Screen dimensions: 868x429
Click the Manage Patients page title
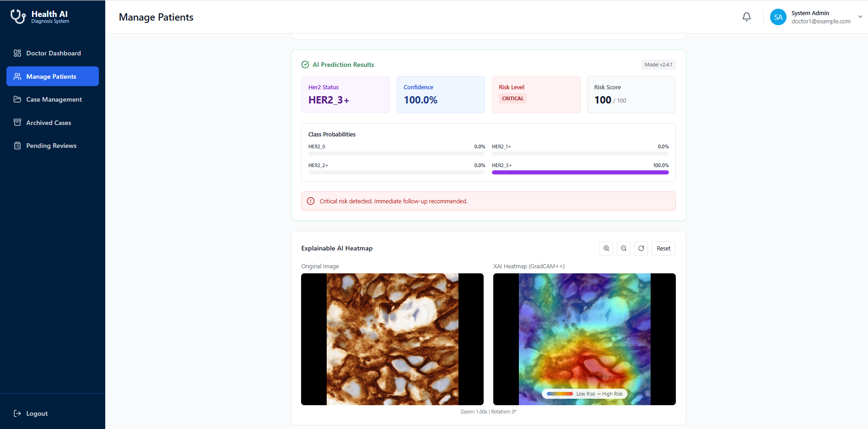[156, 17]
